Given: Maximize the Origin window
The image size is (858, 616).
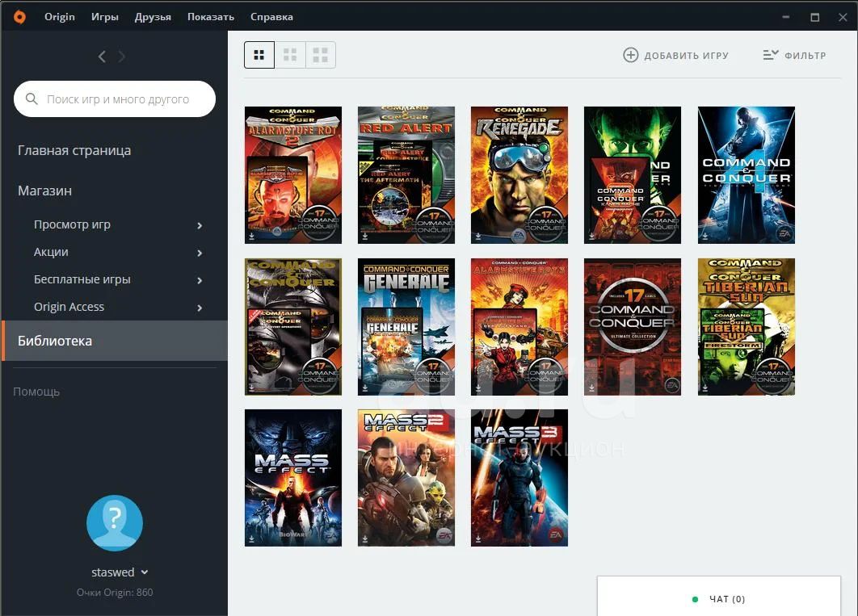Looking at the screenshot, I should click(x=814, y=17).
